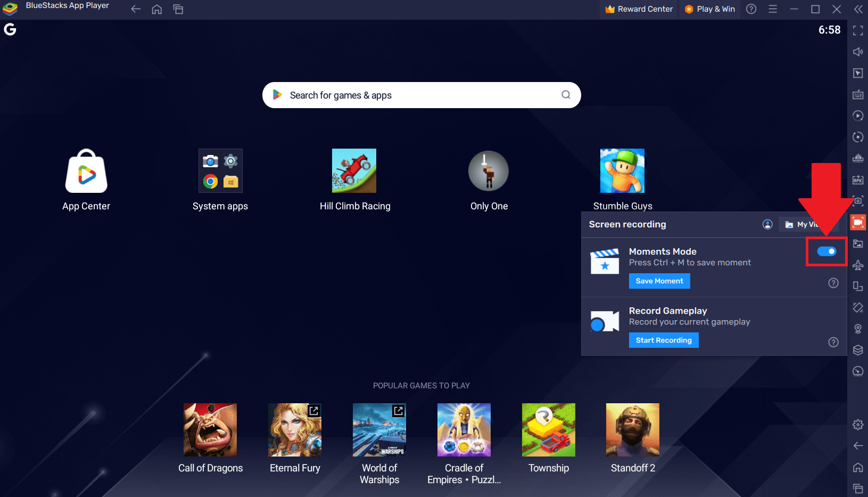Start Recording your gameplay
868x497 pixels.
coord(664,340)
